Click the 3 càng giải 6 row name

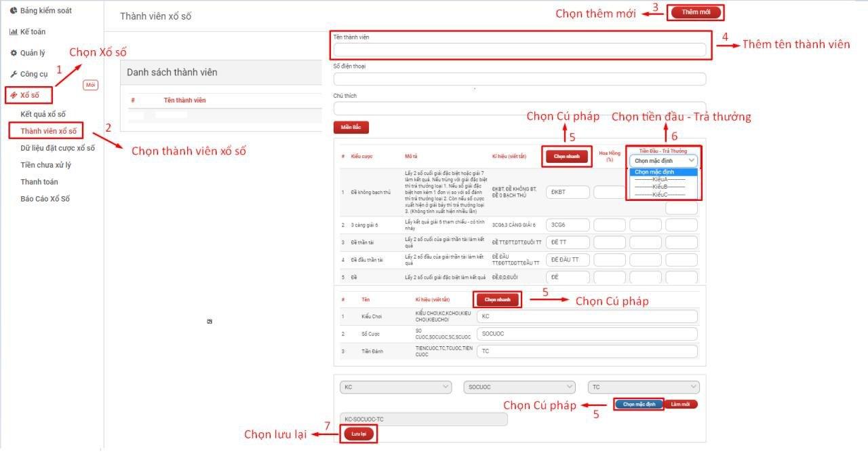(x=366, y=225)
